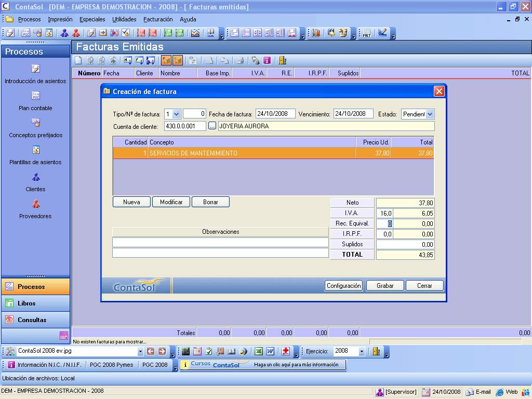Click the Introducción de asientos sidebar icon

tap(36, 69)
